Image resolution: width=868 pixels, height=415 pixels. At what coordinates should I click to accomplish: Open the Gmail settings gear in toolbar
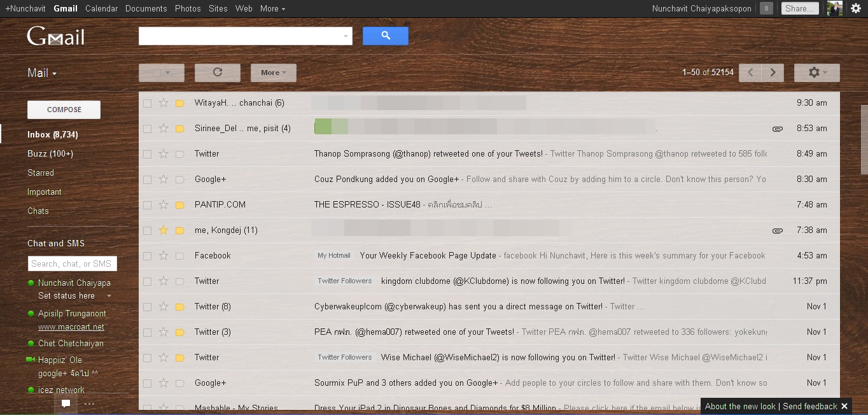point(817,73)
